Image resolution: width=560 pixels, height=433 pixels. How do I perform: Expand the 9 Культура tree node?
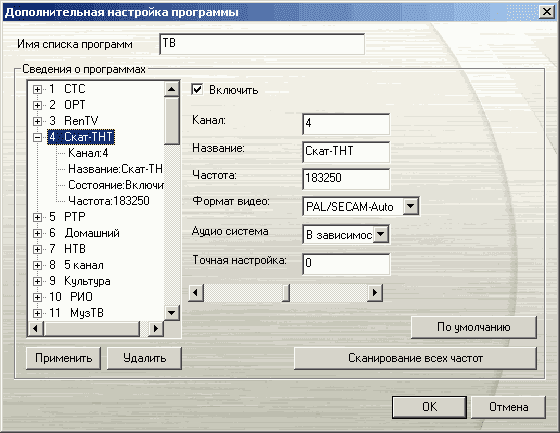coord(37,281)
